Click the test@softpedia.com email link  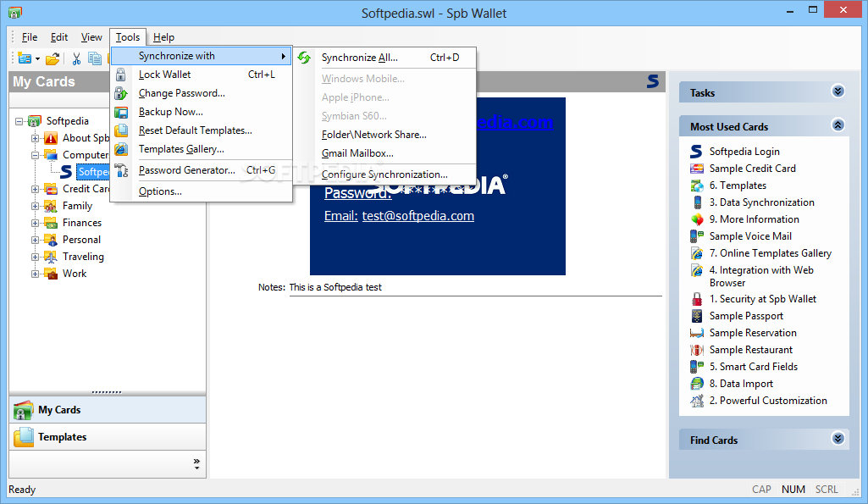click(x=418, y=216)
